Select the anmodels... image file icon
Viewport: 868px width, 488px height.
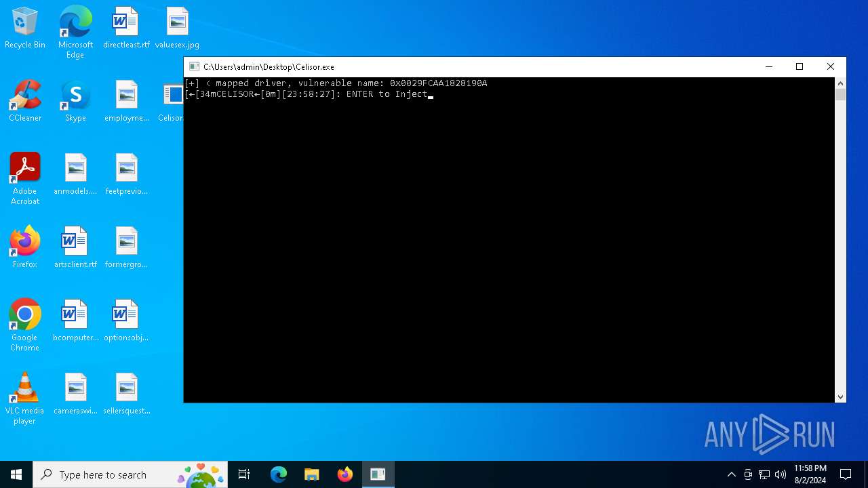pos(75,175)
